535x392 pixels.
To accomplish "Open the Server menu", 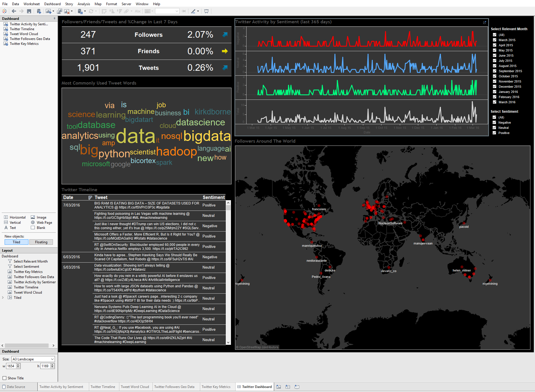I will [x=126, y=4].
